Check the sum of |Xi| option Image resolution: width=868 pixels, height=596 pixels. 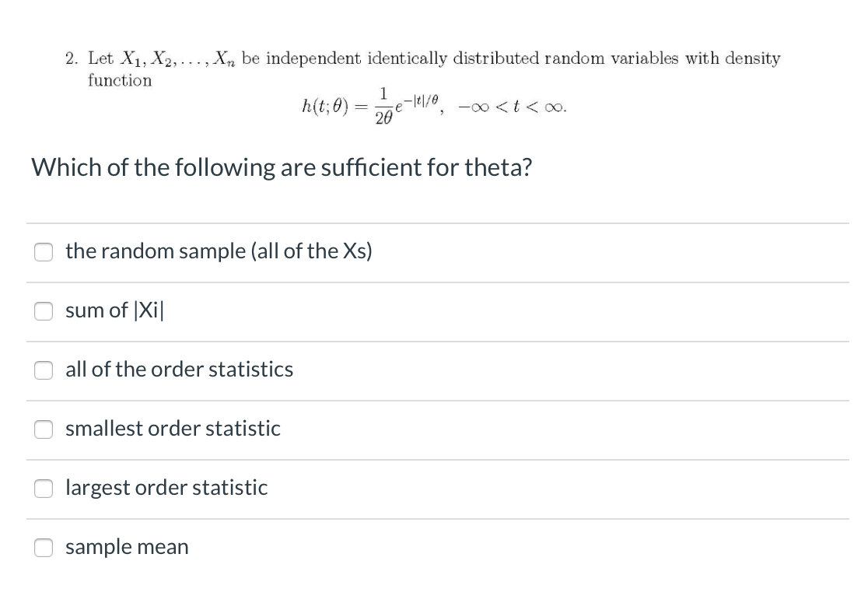(44, 311)
